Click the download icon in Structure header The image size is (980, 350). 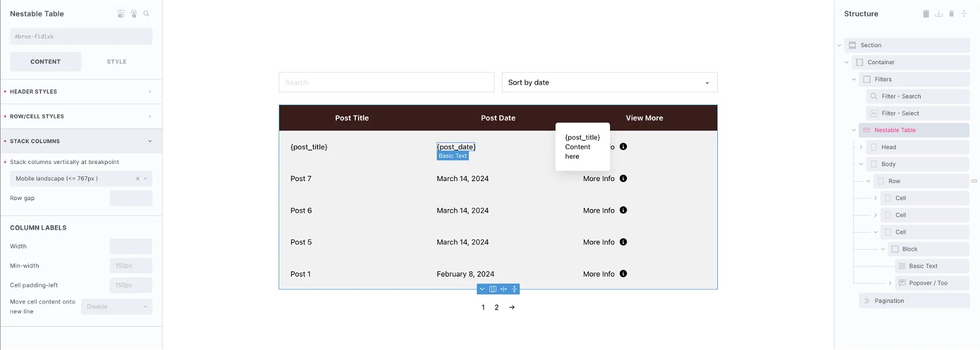tap(938, 13)
